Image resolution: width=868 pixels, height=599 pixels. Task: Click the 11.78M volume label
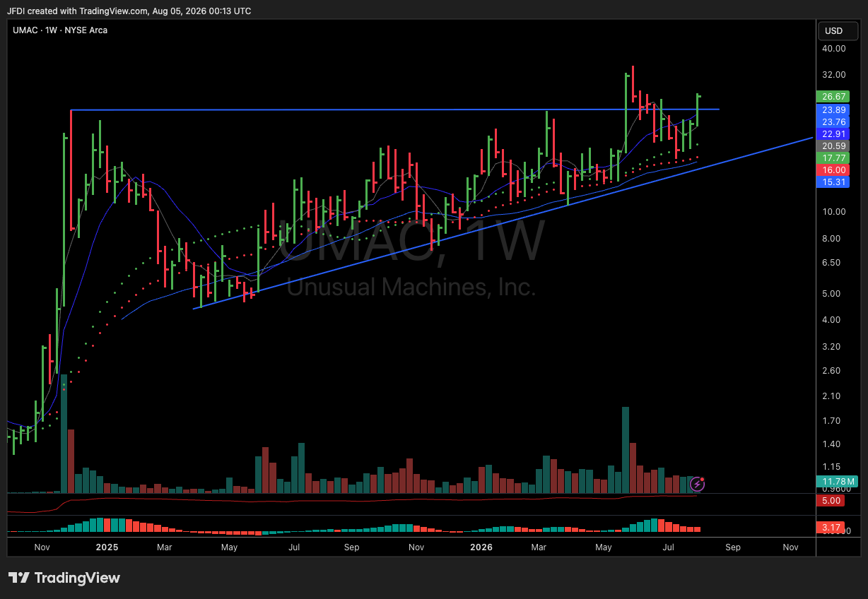(838, 482)
